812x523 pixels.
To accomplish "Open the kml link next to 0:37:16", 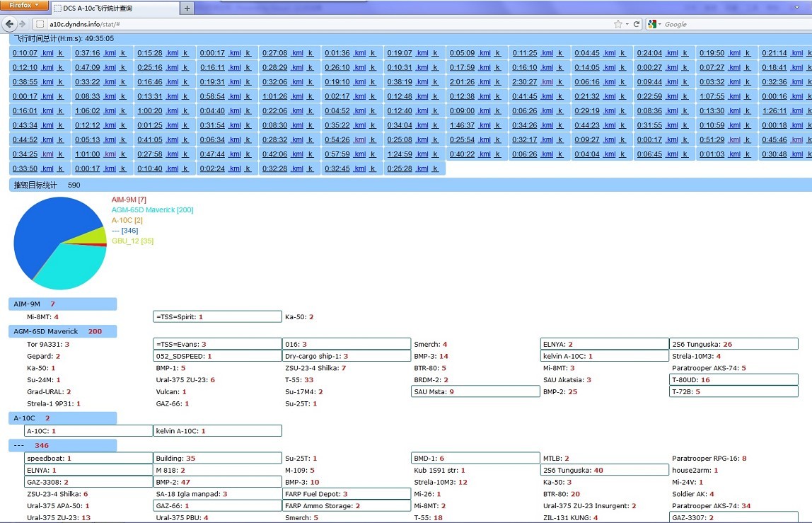I will pyautogui.click(x=110, y=53).
